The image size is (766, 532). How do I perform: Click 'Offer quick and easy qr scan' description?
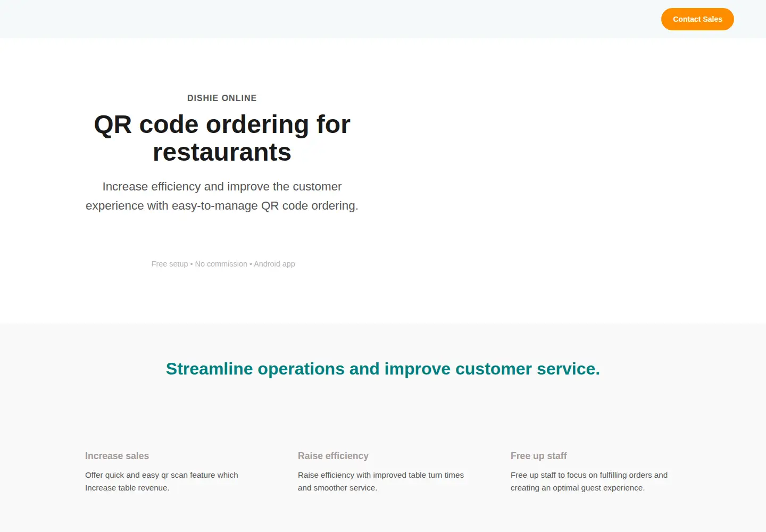(x=162, y=475)
